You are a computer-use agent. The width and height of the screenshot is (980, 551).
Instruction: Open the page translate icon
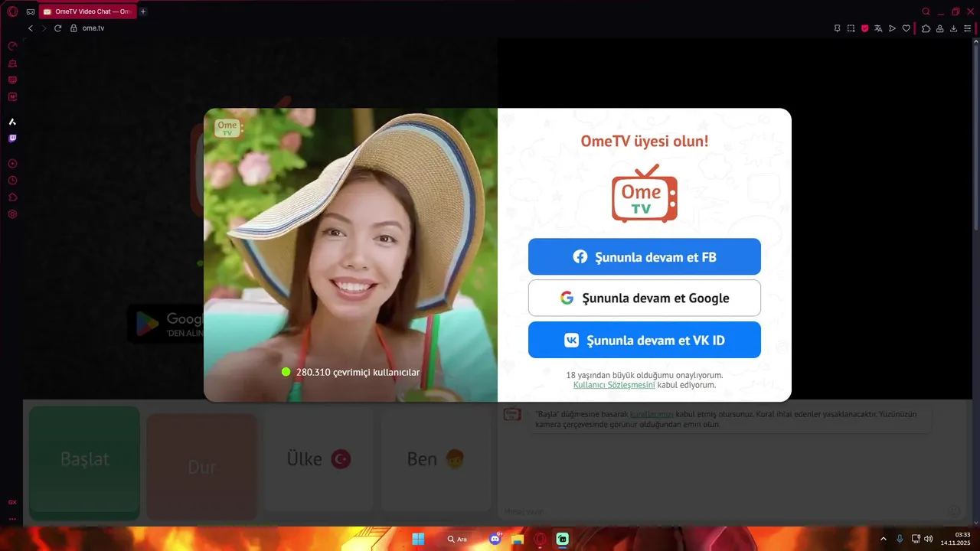(879, 28)
